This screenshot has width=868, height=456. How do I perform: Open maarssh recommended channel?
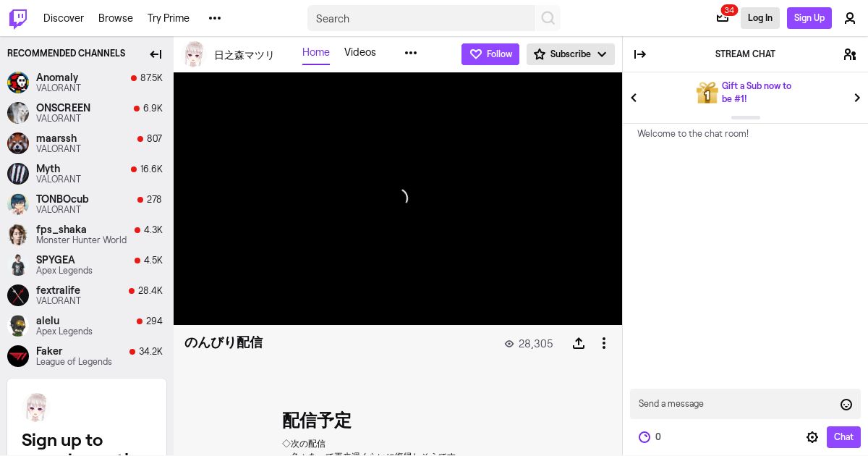[87, 143]
